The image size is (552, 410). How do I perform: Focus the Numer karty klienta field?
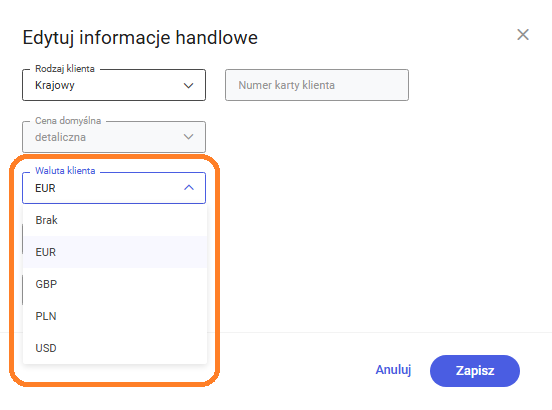tap(317, 85)
